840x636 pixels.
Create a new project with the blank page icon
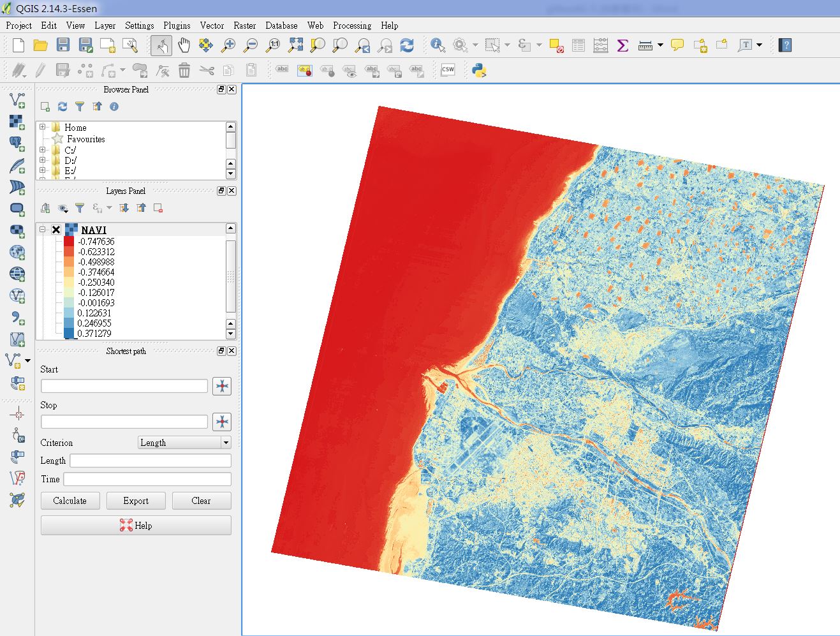point(18,45)
